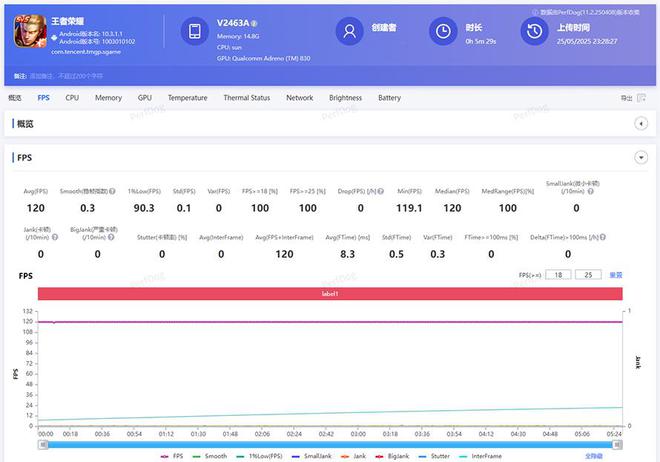Open the CPU tab
The image size is (660, 462).
point(72,98)
